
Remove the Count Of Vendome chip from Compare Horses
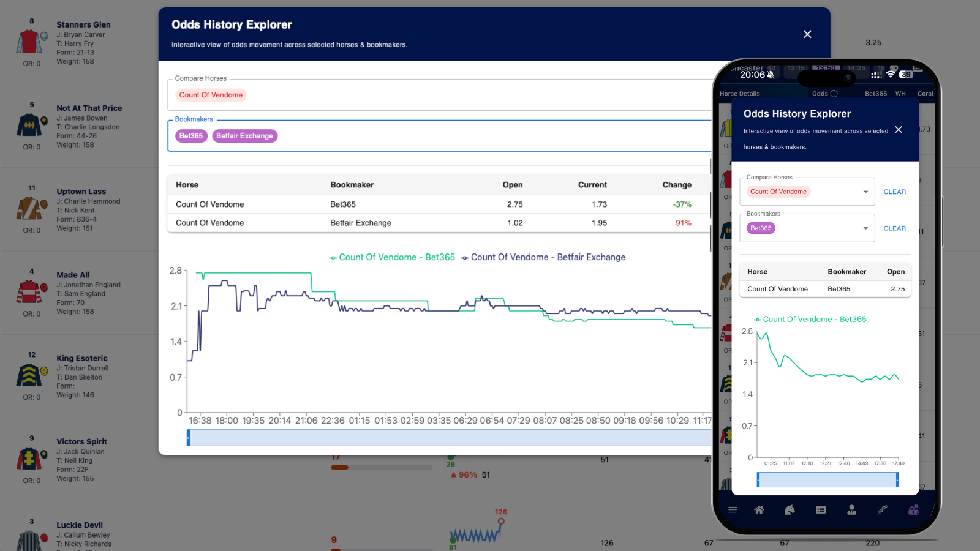[x=211, y=95]
